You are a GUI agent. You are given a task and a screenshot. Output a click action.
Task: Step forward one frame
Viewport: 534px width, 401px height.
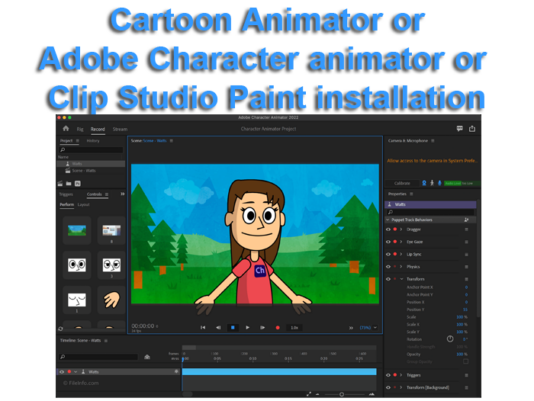point(263,327)
